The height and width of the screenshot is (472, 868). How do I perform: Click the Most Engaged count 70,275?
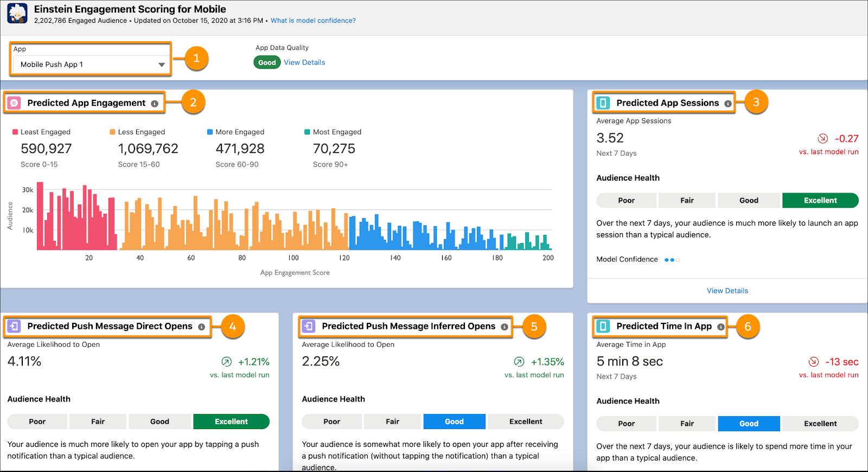pos(334,149)
